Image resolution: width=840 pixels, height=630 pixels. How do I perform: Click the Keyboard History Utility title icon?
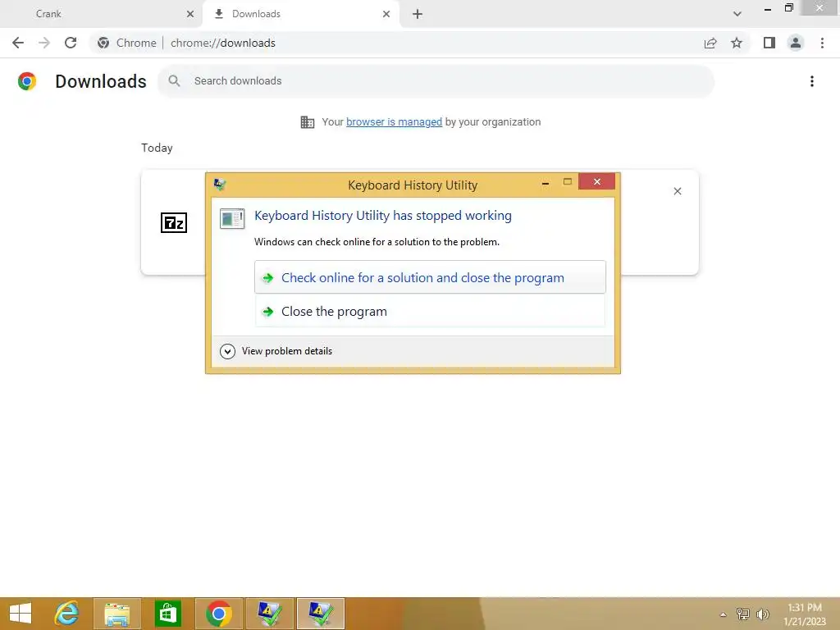click(x=220, y=185)
